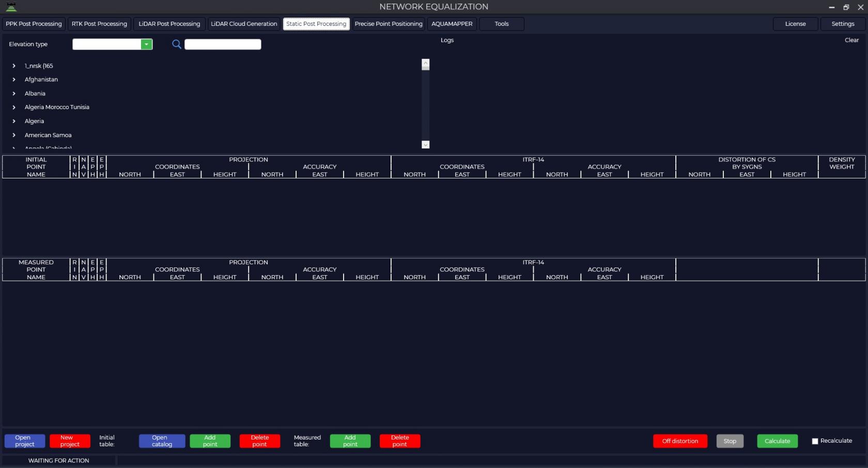
Task: Toggle the Recalculate checkbox
Action: 815,441
